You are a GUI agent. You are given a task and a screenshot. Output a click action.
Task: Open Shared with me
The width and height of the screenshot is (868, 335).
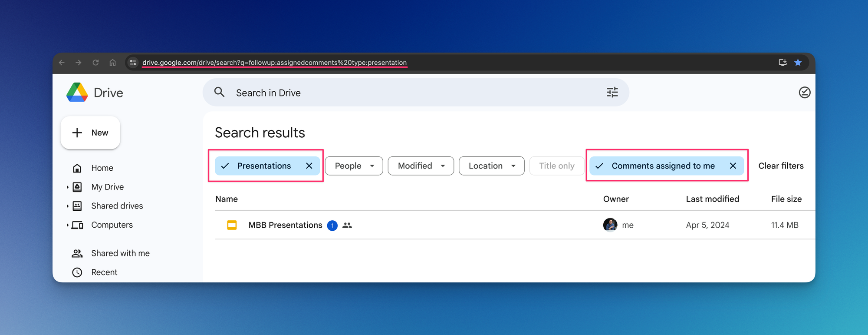point(120,253)
